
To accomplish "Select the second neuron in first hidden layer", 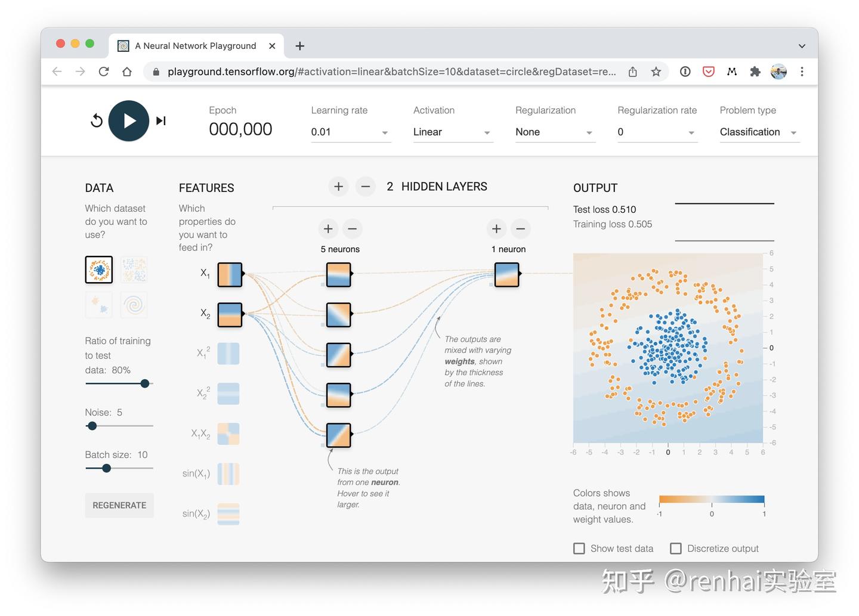I will (339, 314).
